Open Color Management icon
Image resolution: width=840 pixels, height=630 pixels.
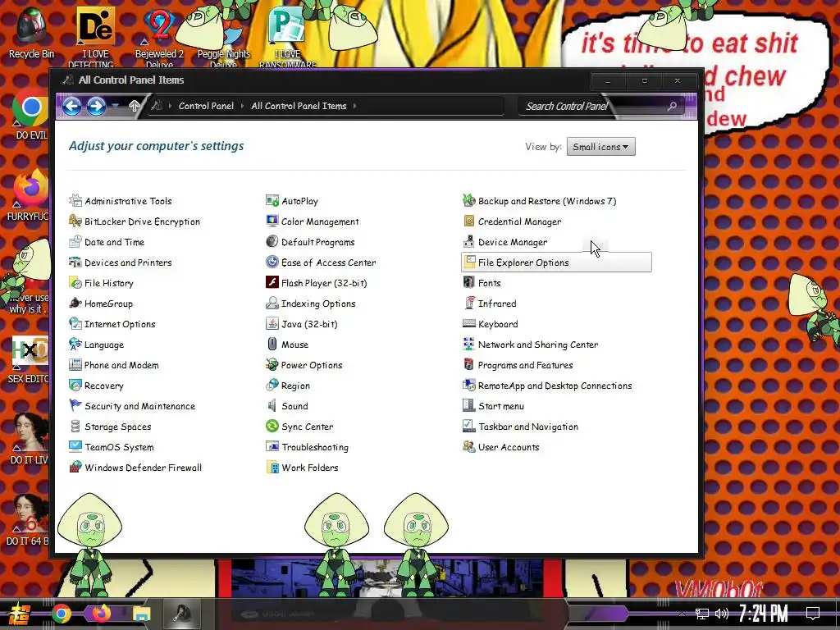pyautogui.click(x=272, y=221)
